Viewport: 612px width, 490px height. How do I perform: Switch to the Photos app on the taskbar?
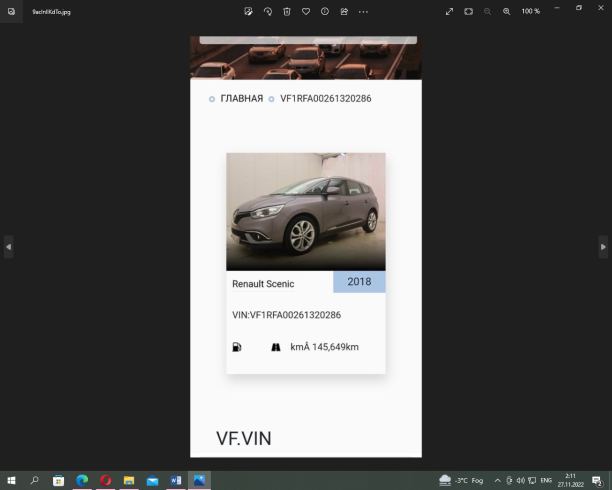199,480
